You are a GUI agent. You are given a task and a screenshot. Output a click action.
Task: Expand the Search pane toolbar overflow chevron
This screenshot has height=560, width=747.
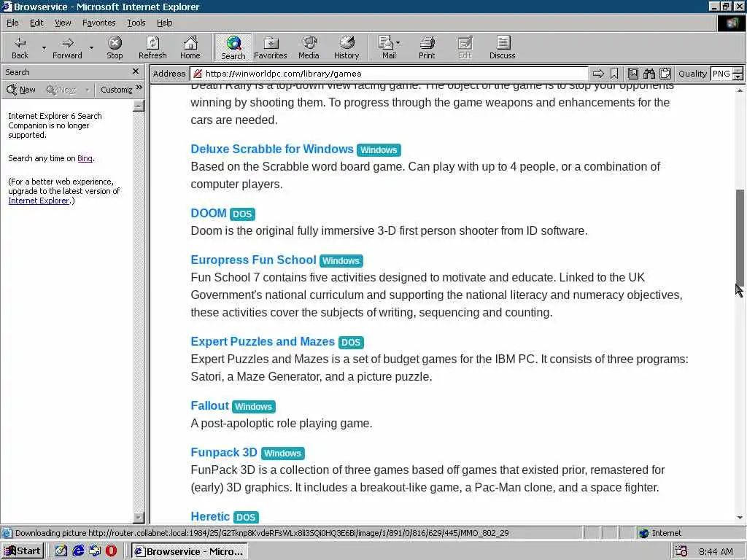tap(139, 87)
